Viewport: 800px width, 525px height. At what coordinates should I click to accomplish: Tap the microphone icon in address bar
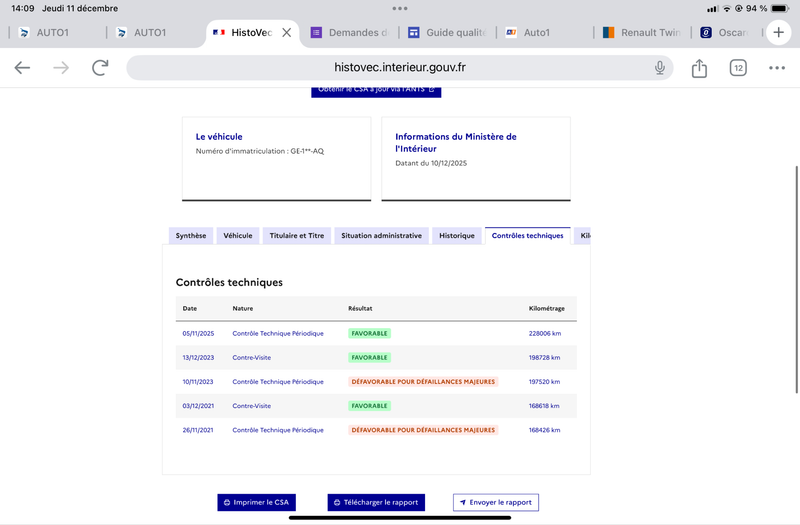660,68
